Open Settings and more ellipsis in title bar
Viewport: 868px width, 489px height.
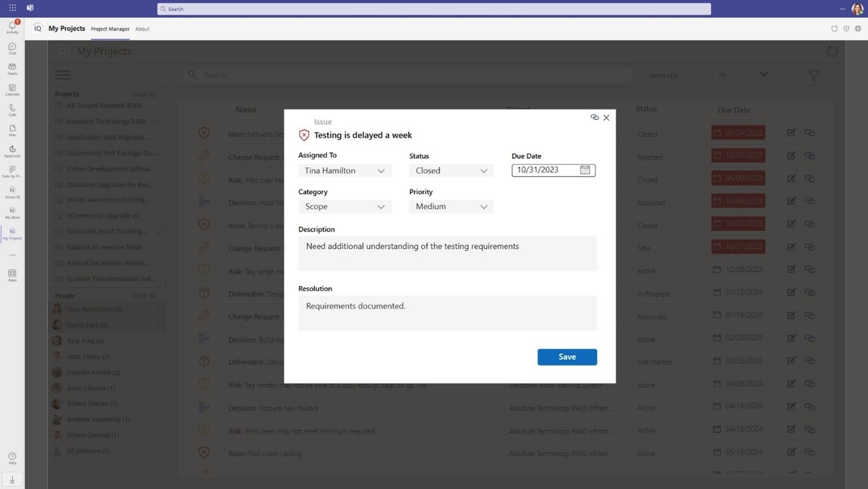[843, 9]
